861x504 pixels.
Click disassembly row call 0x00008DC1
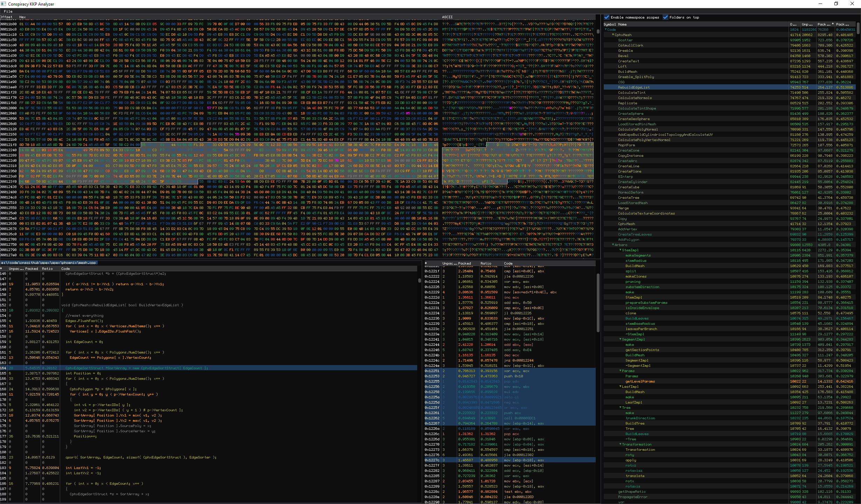[x=510, y=418]
